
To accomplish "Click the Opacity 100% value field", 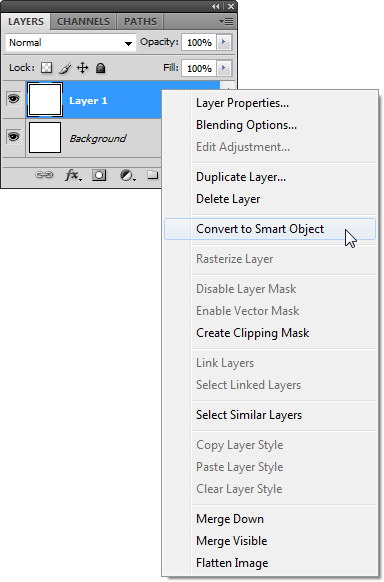I will pos(199,43).
